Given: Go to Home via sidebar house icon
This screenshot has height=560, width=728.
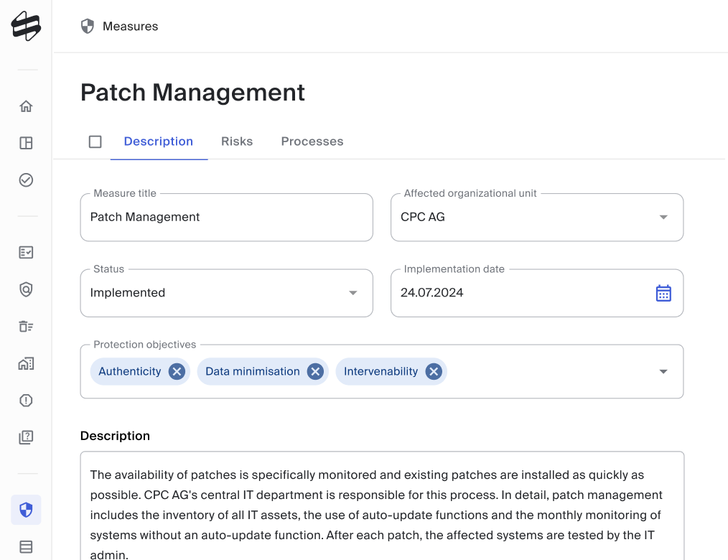Looking at the screenshot, I should click(x=26, y=106).
